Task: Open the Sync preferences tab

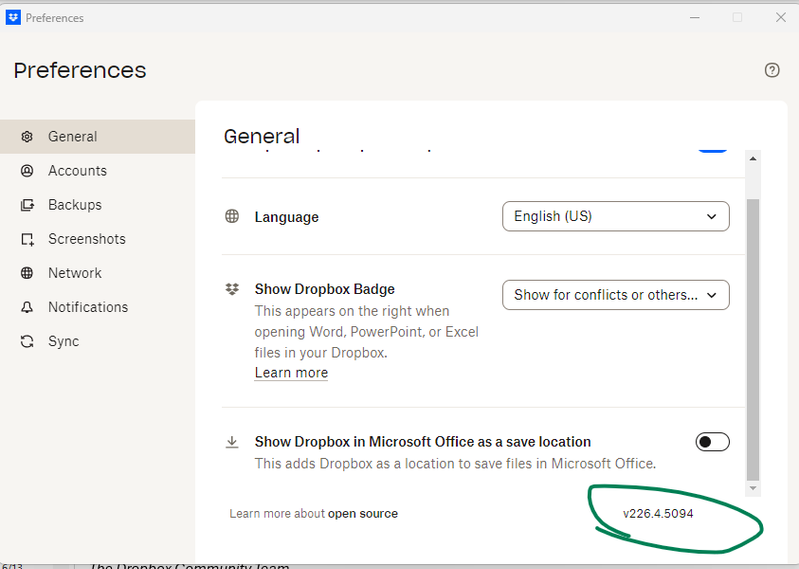Action: (63, 341)
